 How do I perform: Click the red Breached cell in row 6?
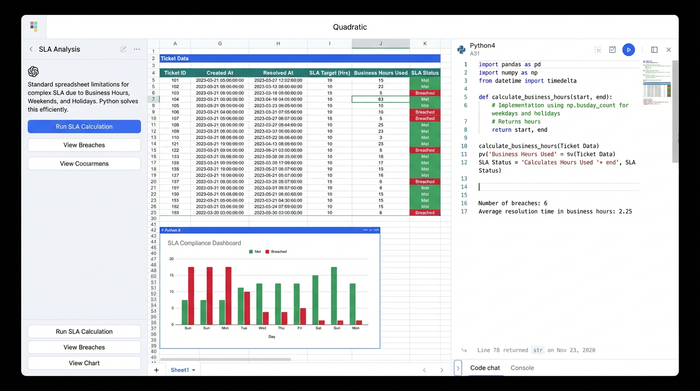click(425, 93)
